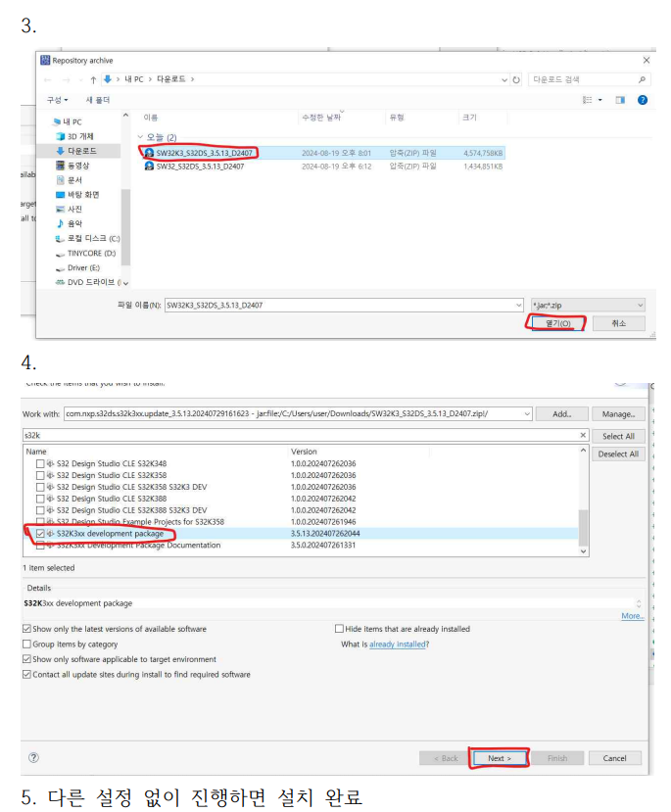Click Deselect All button
This screenshot has width=671, height=812.
(618, 454)
